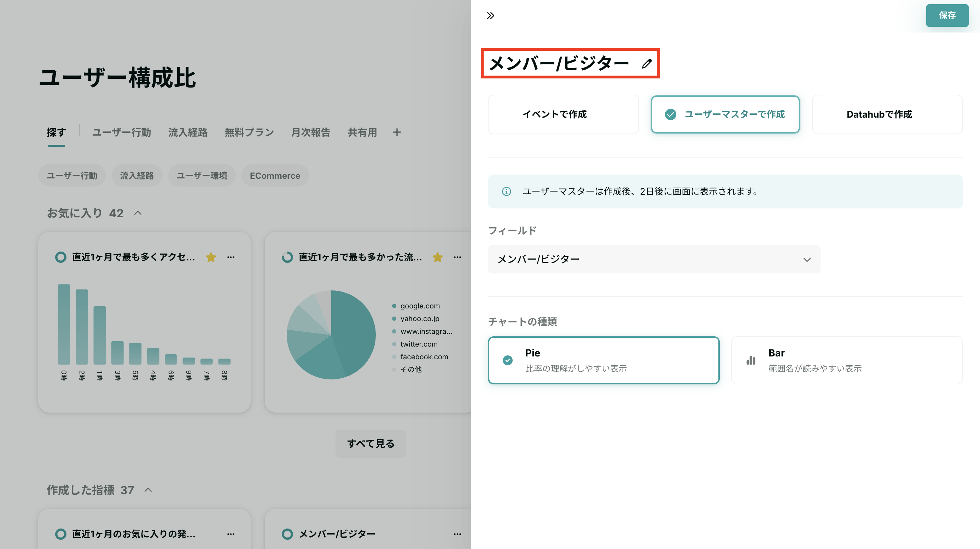This screenshot has width=980, height=549.
Task: Click the ring icon on 直近1ヶ月で最も多くアクセ... card
Action: coord(60,258)
